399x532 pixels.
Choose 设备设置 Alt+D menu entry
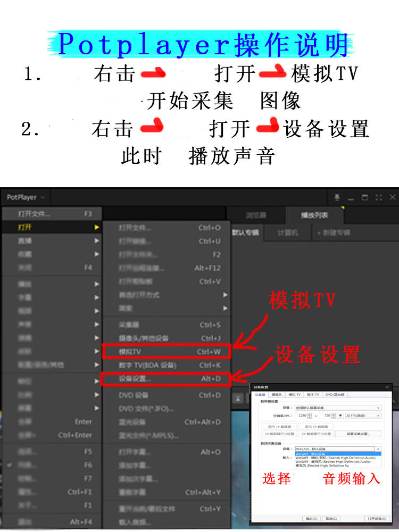166,379
